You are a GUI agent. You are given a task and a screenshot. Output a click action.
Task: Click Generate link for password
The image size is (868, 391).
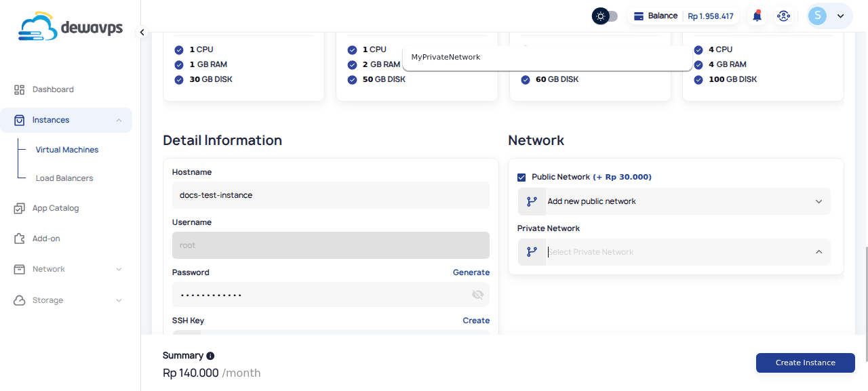tap(471, 272)
